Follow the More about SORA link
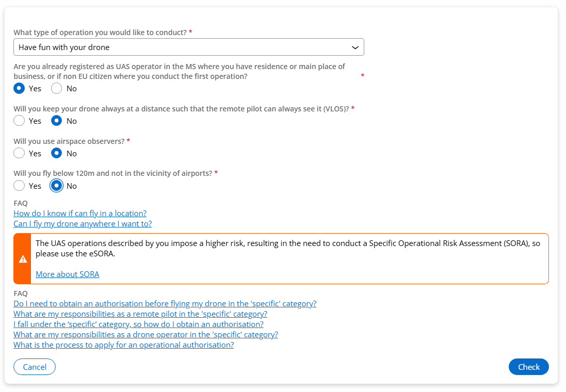Screen dimensions: 566x392 (x=67, y=274)
